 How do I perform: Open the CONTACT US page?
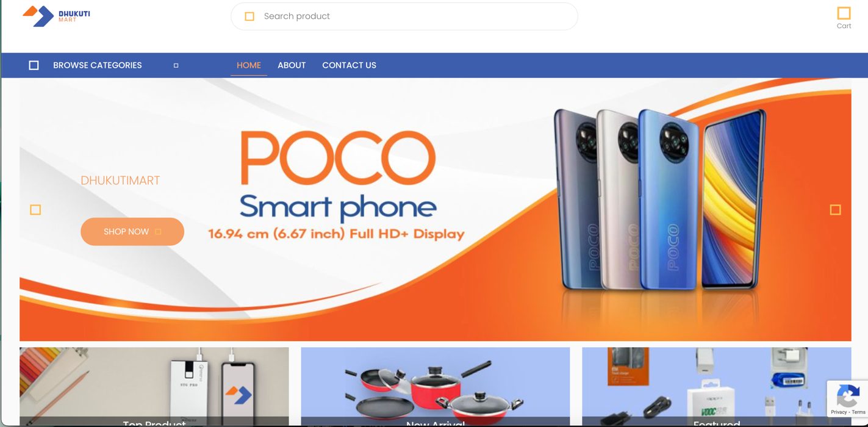pyautogui.click(x=349, y=65)
